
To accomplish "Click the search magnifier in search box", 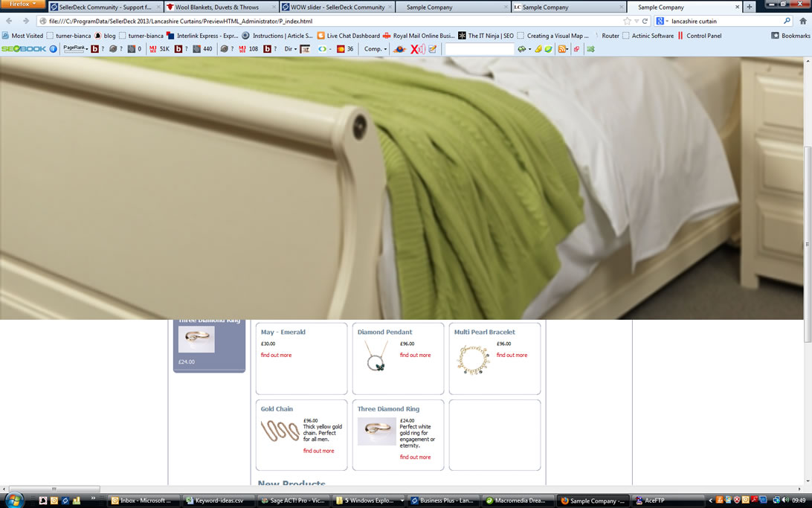I will point(787,21).
